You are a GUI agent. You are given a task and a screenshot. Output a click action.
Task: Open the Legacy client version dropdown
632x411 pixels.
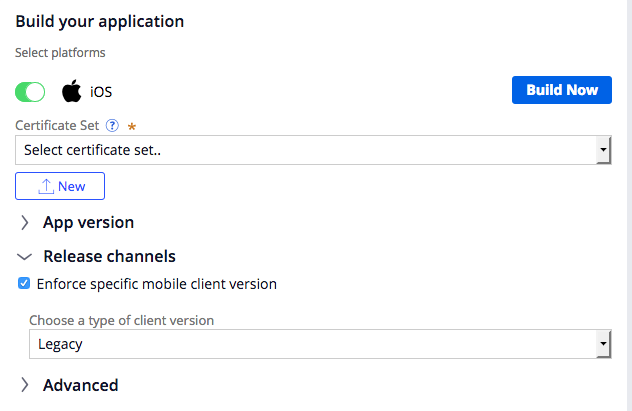click(320, 344)
